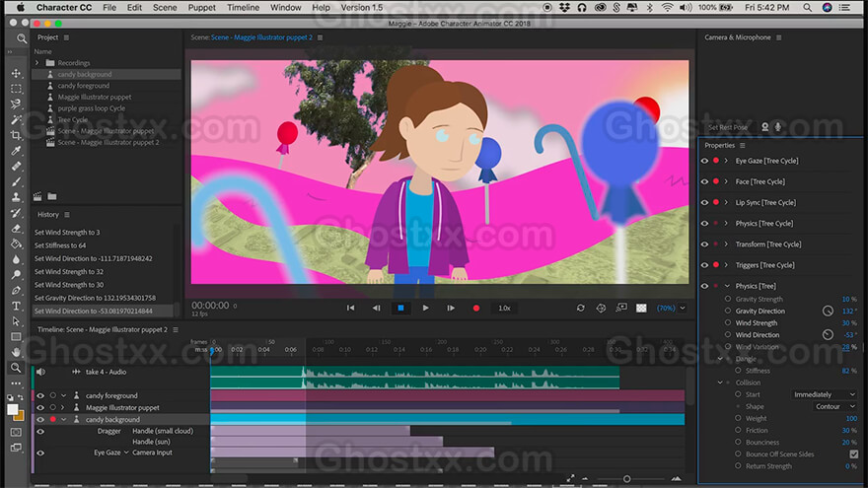Click the record button in transport
The image size is (868, 488).
(x=476, y=309)
